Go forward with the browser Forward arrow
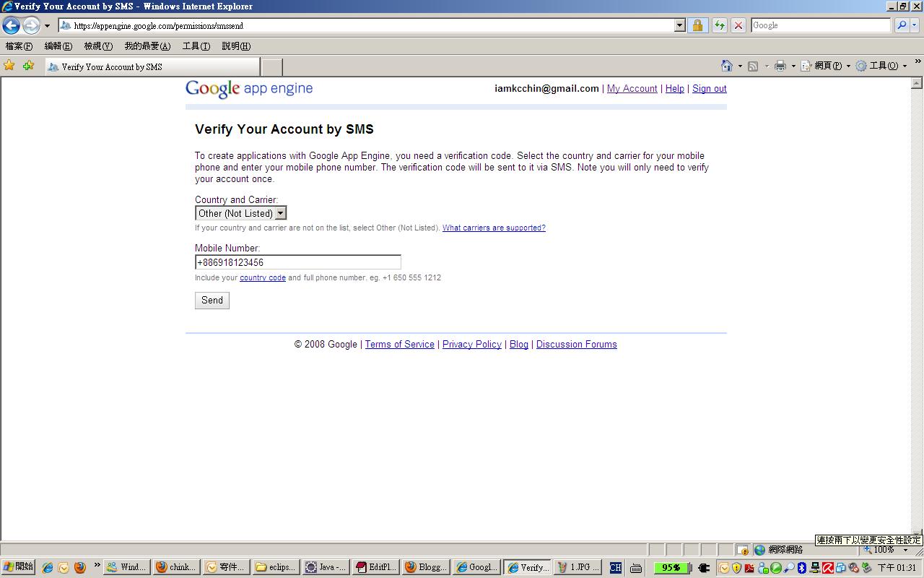This screenshot has height=578, width=924. [30, 25]
